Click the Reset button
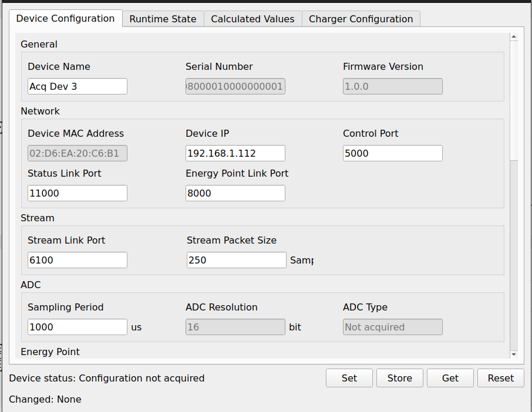This screenshot has width=532, height=412. (501, 378)
